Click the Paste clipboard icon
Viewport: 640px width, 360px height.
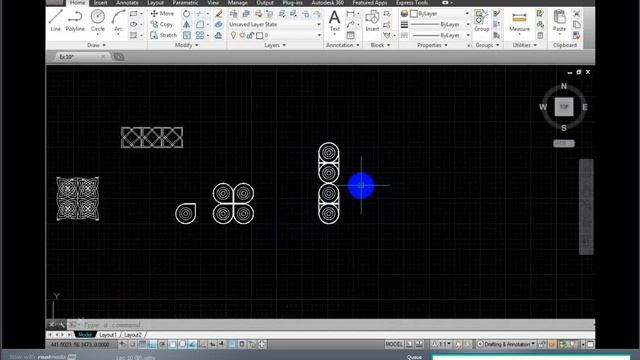tap(559, 21)
